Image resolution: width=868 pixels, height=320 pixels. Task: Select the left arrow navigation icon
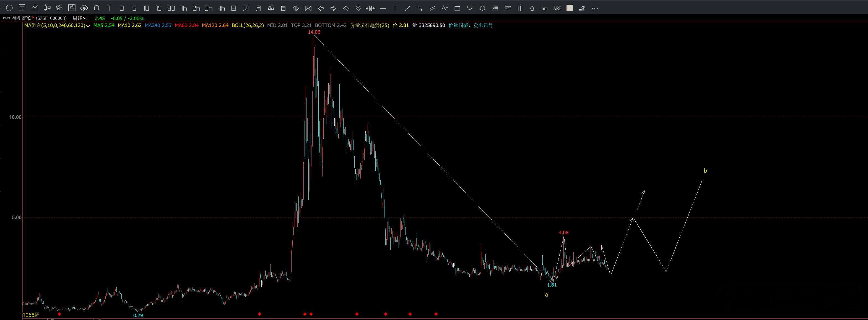point(321,8)
